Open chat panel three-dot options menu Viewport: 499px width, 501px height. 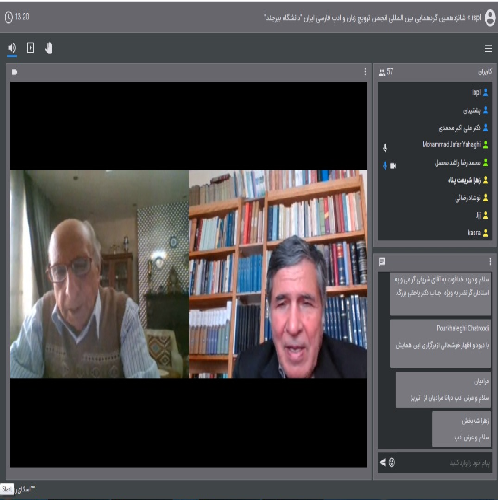point(490,262)
